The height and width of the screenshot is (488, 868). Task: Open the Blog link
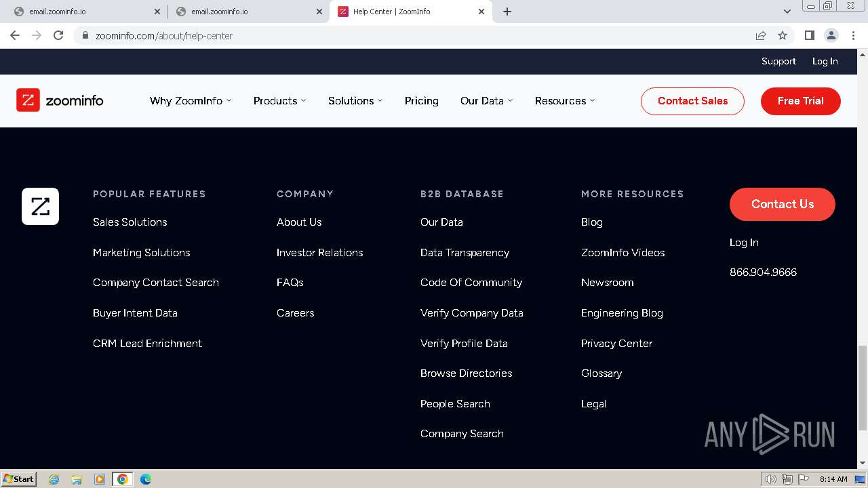coord(592,222)
